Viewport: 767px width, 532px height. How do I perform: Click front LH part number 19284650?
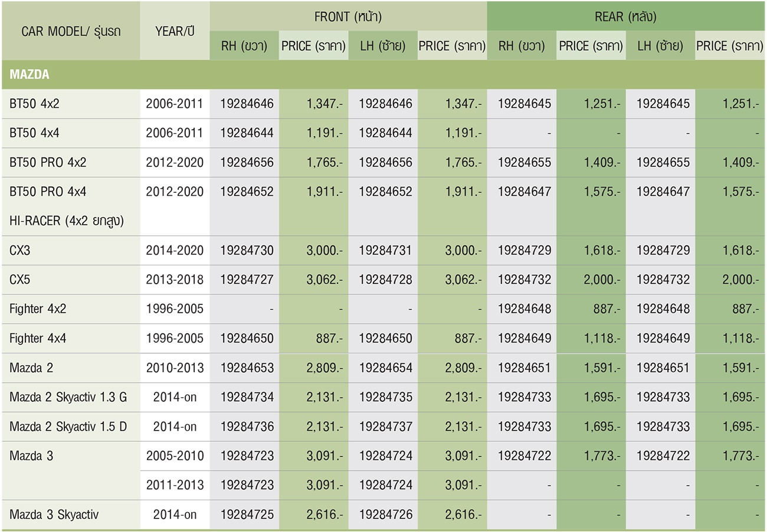[386, 339]
